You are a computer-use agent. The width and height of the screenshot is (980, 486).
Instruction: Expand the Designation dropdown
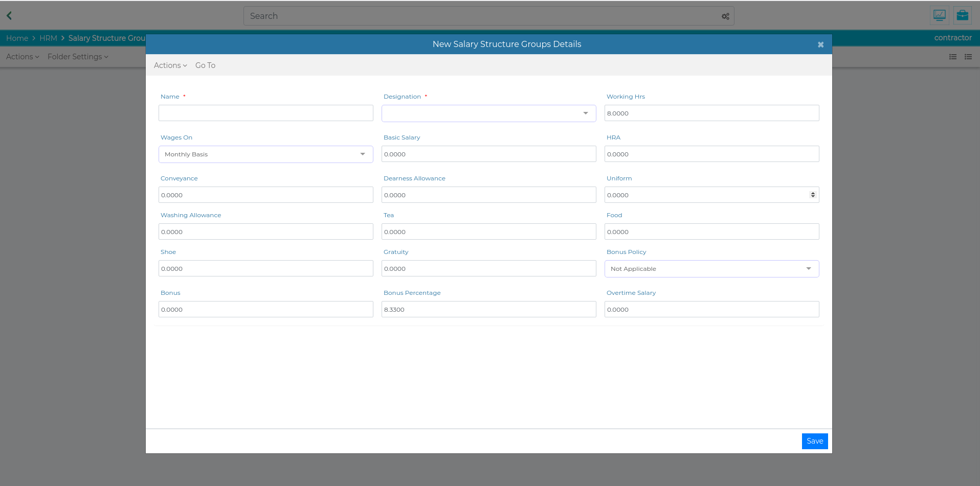point(489,113)
